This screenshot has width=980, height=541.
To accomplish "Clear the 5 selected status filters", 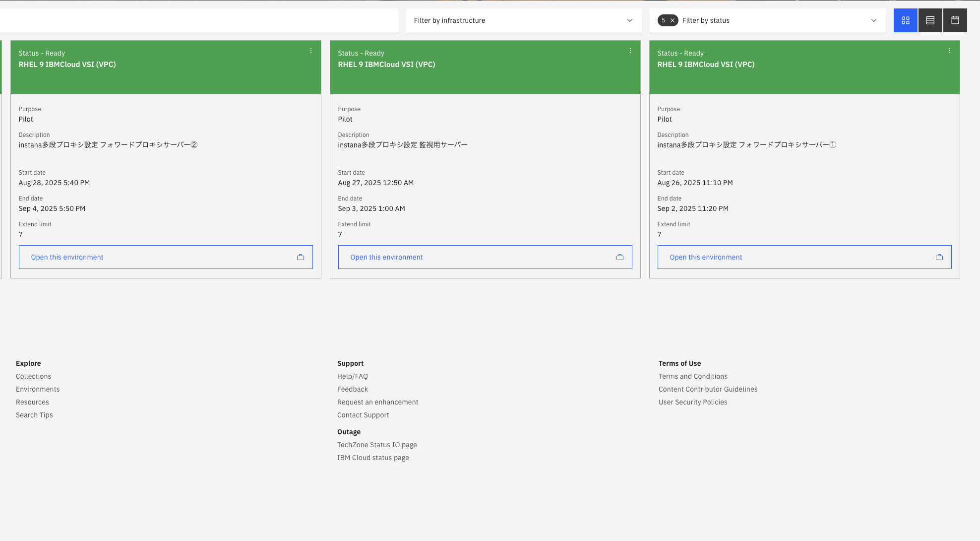I will (x=673, y=20).
